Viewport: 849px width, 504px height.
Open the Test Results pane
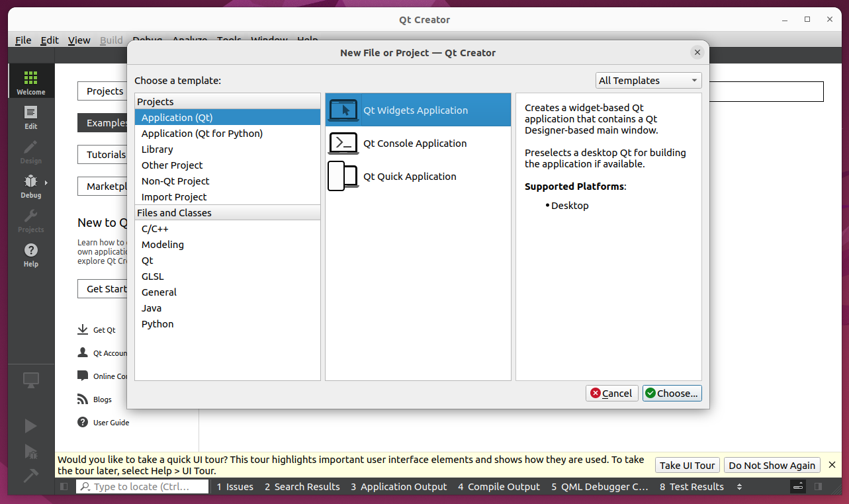click(692, 486)
